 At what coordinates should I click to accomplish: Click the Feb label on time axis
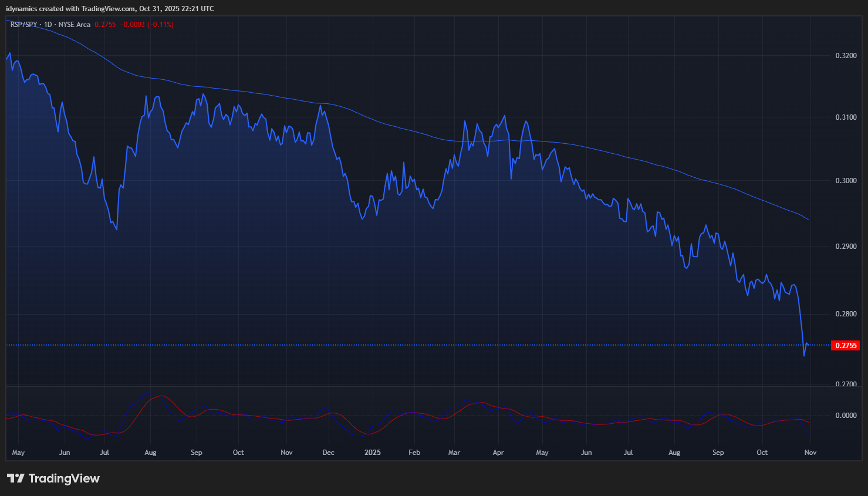(414, 453)
